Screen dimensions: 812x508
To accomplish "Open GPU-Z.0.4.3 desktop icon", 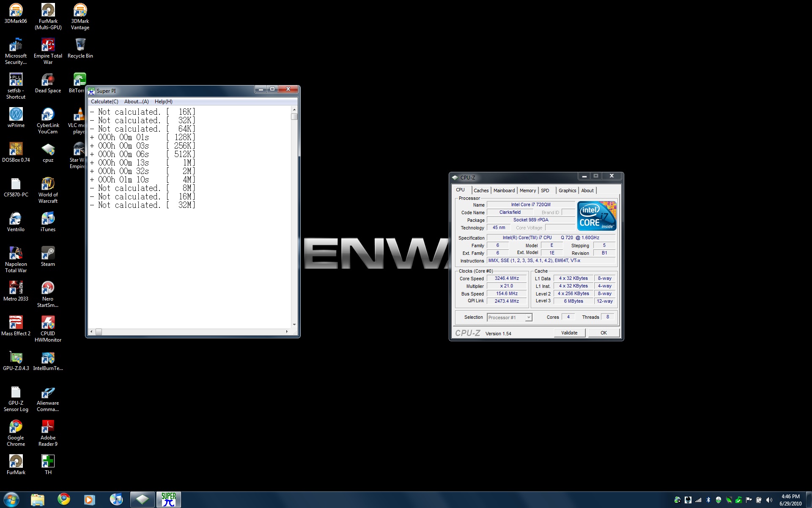I will [x=16, y=360].
